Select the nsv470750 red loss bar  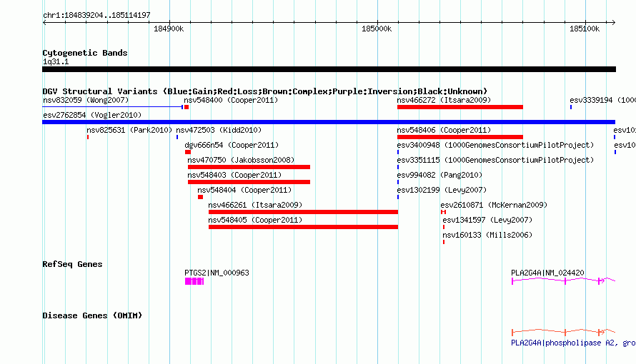(x=249, y=167)
